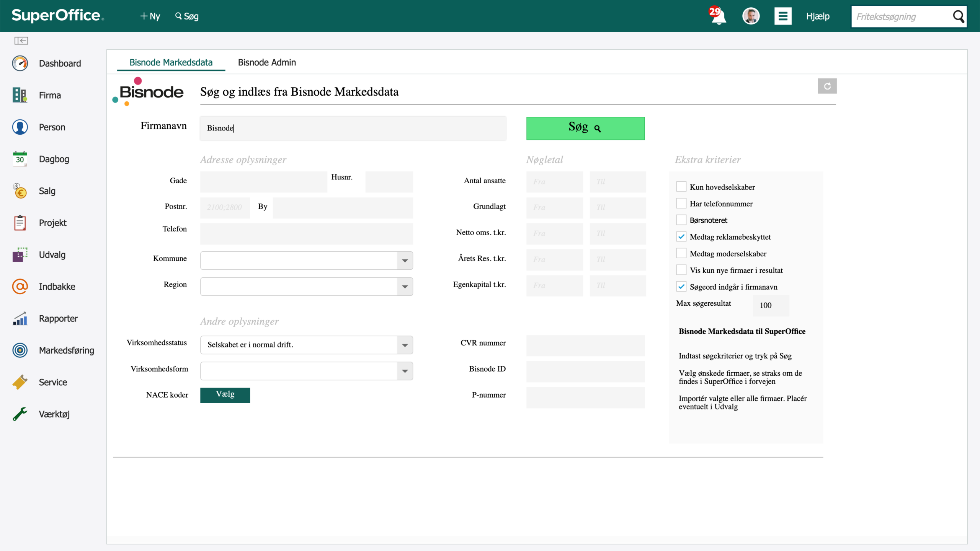Click the user profile avatar
Image resolution: width=980 pixels, height=551 pixels.
click(751, 16)
